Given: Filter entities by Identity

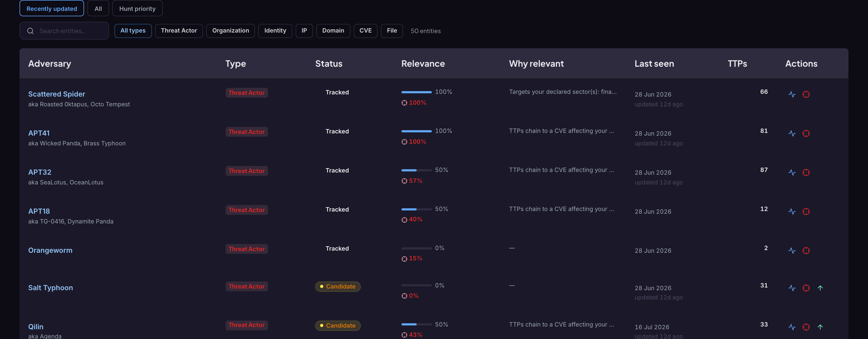Looking at the screenshot, I should coord(275,31).
